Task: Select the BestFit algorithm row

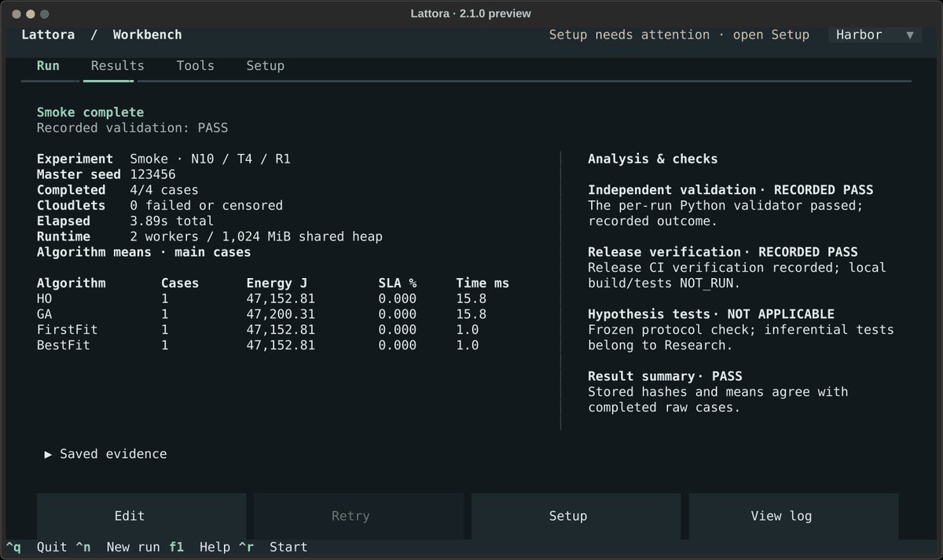Action: (273, 346)
